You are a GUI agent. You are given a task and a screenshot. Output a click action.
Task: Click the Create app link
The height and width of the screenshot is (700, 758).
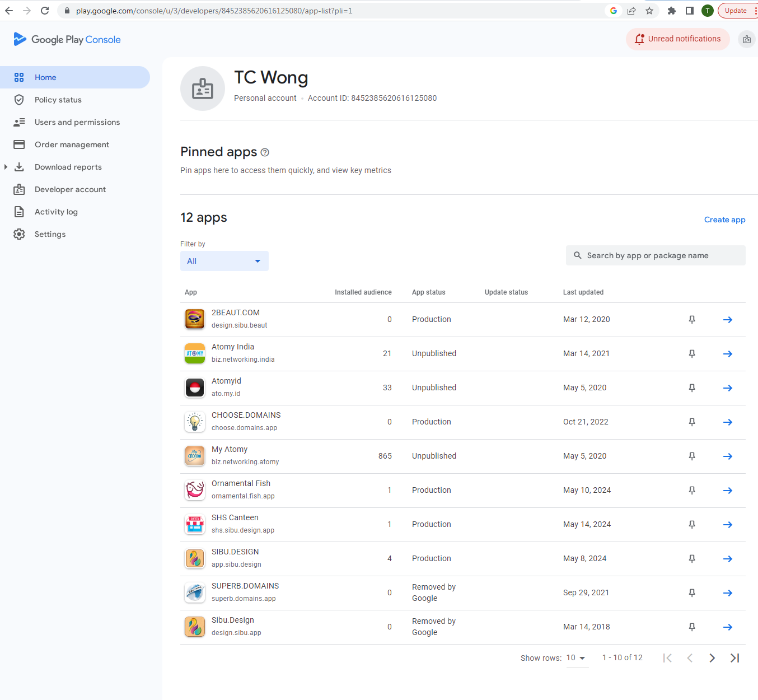[x=724, y=220]
